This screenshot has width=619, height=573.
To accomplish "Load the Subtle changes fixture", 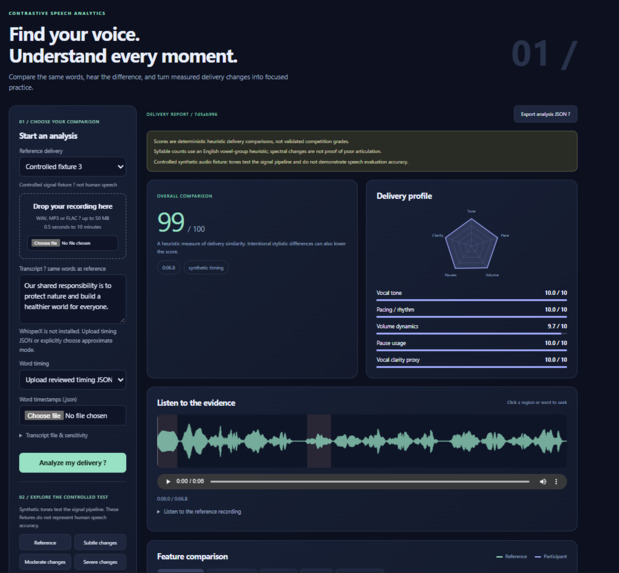I will pos(100,543).
